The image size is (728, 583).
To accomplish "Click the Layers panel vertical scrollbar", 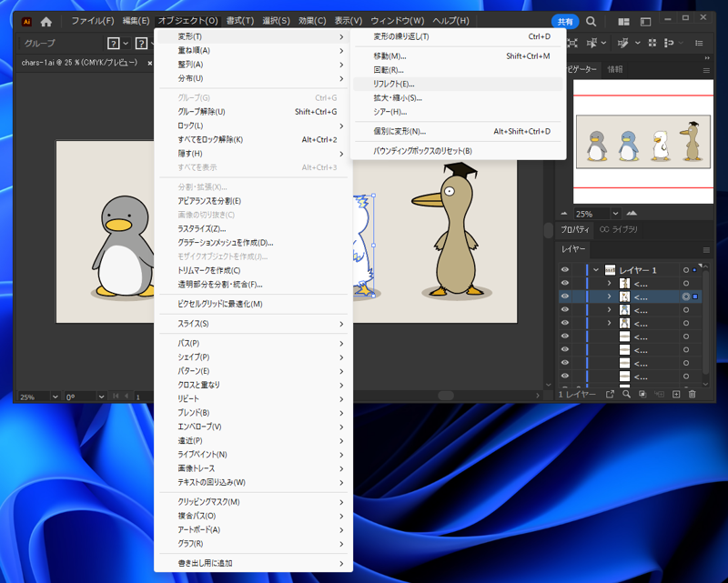I will (706, 324).
